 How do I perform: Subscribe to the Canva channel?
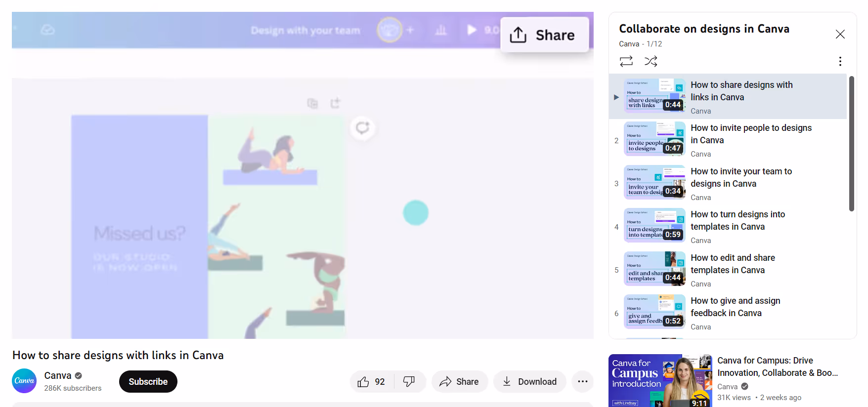pyautogui.click(x=148, y=382)
